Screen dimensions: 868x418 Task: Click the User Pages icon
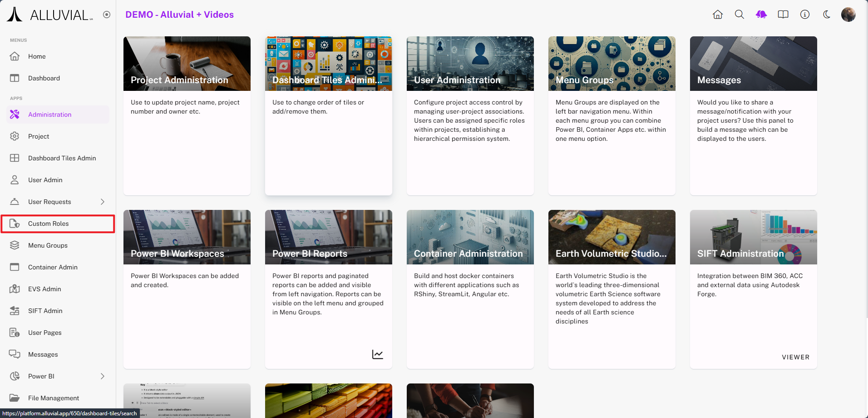[x=15, y=333]
